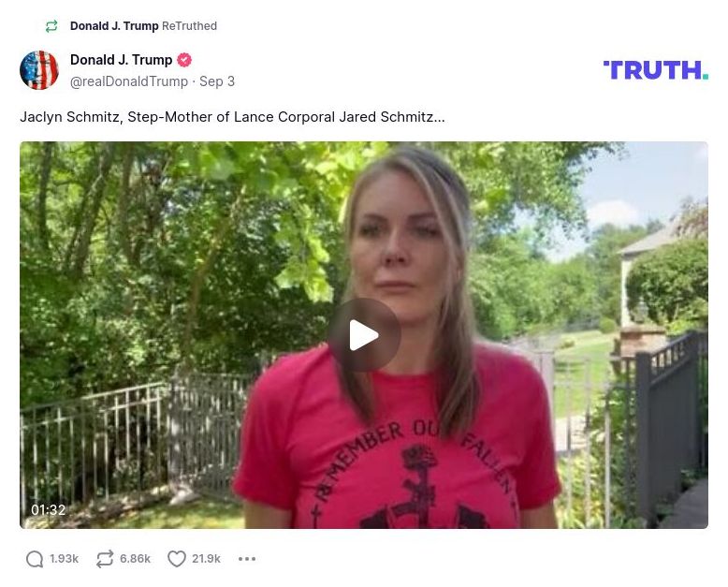Image resolution: width=728 pixels, height=587 pixels.
Task: Click the 6.86k ReTruths count
Action: click(x=135, y=559)
